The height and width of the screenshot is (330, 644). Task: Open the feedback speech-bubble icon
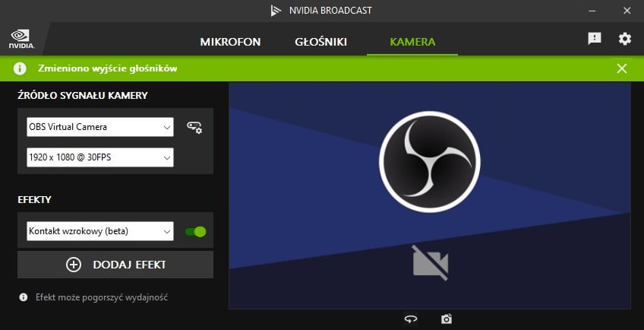(595, 39)
